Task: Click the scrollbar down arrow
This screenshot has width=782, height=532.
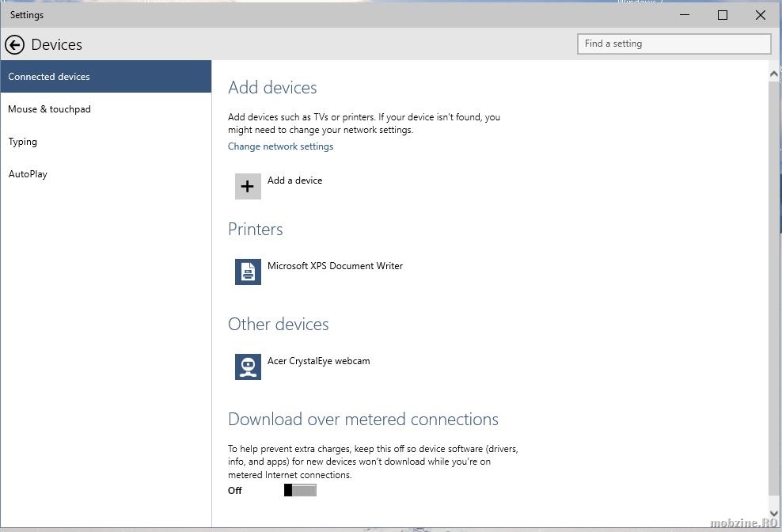Action: [x=774, y=513]
